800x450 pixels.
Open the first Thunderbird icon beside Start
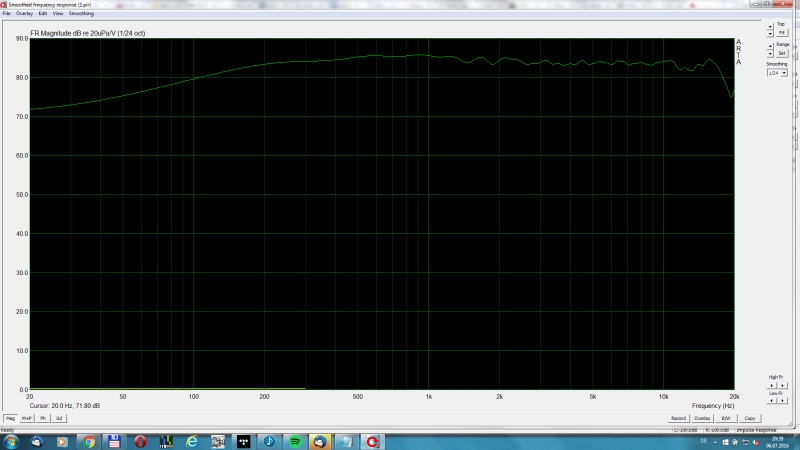point(37,442)
